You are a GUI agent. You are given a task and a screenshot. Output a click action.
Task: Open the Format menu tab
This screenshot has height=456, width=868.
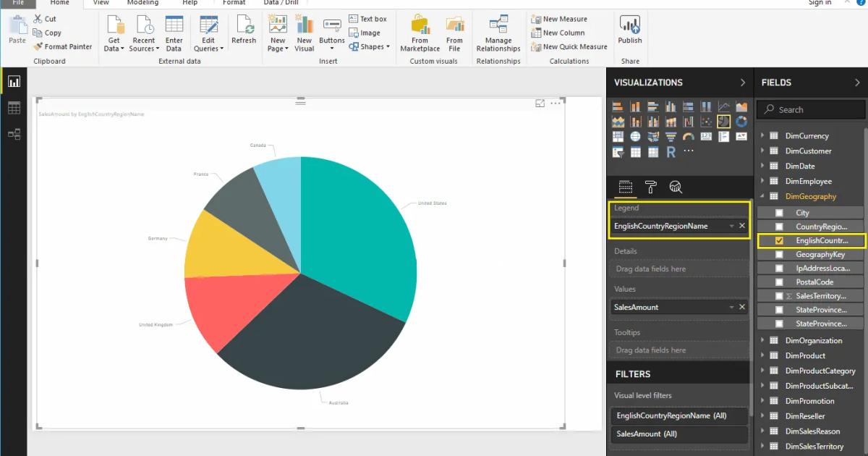(234, 3)
